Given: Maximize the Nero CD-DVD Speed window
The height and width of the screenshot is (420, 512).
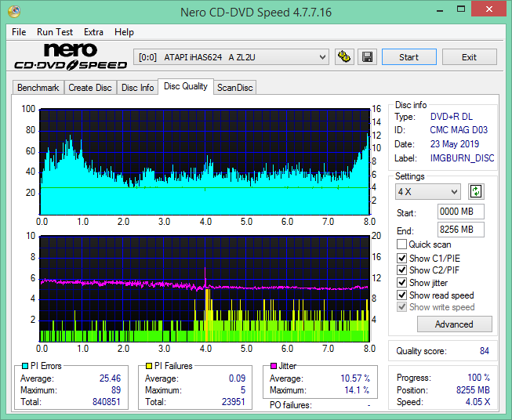Looking at the screenshot, I should (461, 9).
